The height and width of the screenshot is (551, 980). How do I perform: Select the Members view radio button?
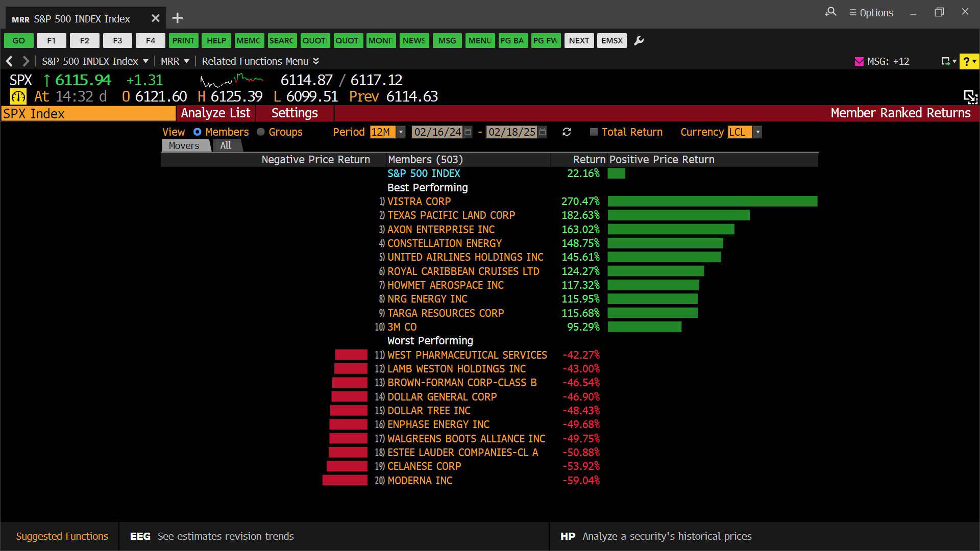tap(198, 132)
